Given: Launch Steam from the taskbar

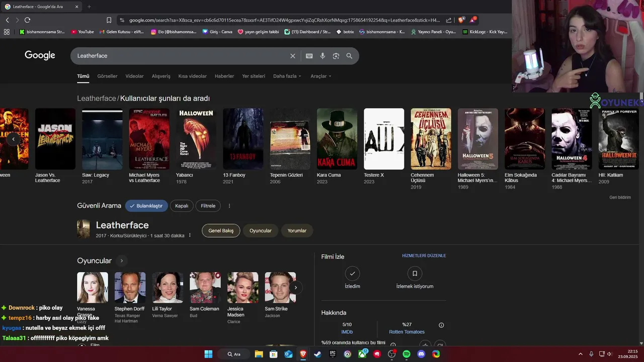Looking at the screenshot, I should tap(317, 354).
